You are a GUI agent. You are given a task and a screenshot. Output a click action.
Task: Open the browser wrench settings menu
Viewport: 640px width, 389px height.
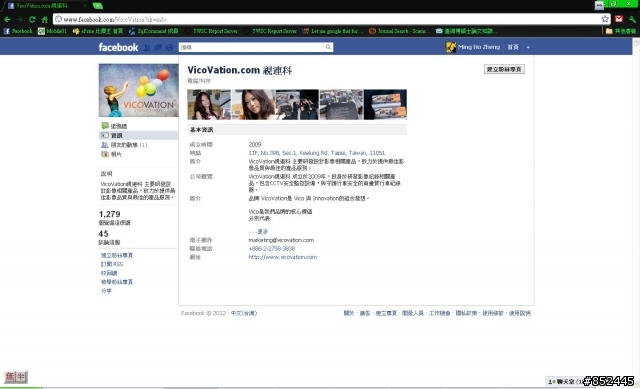point(632,19)
